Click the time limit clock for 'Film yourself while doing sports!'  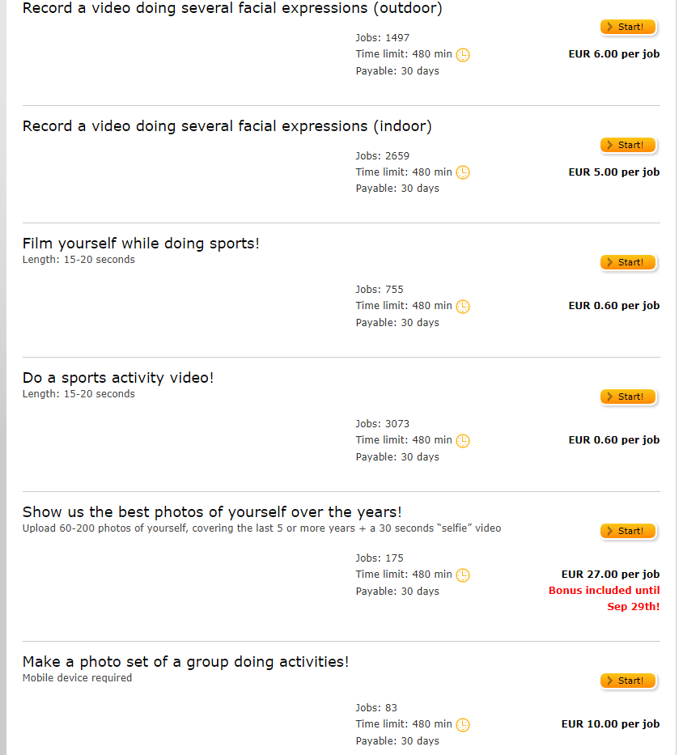point(463,307)
